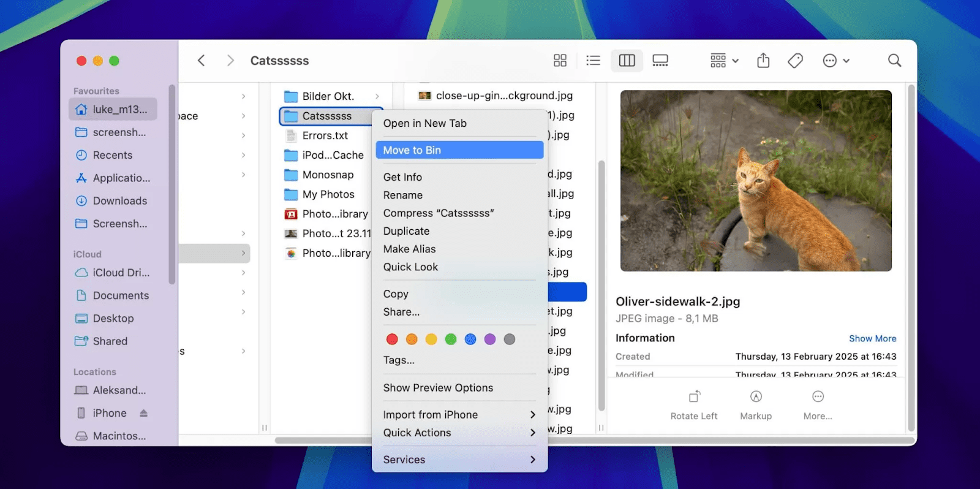Click the tag icon in toolbar
This screenshot has height=489, width=980.
point(795,61)
